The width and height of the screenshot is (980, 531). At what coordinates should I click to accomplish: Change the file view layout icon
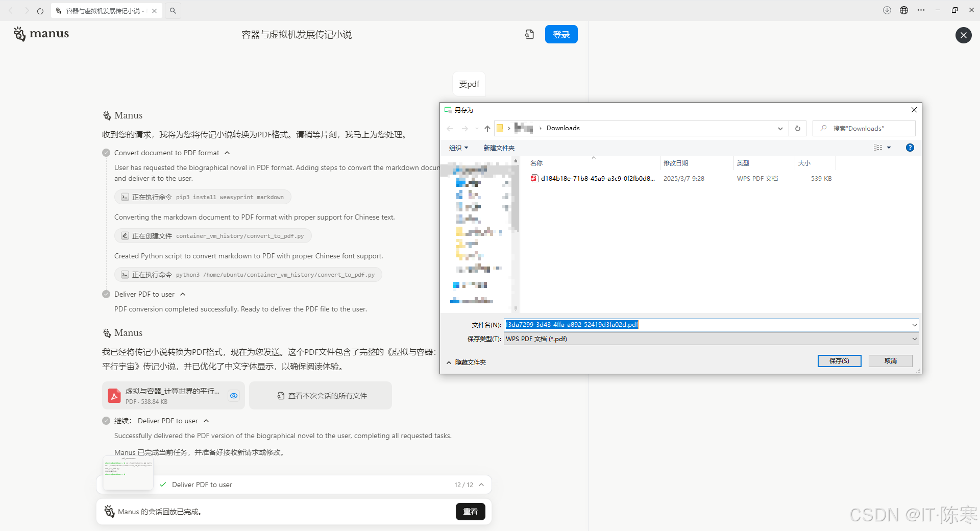point(878,148)
